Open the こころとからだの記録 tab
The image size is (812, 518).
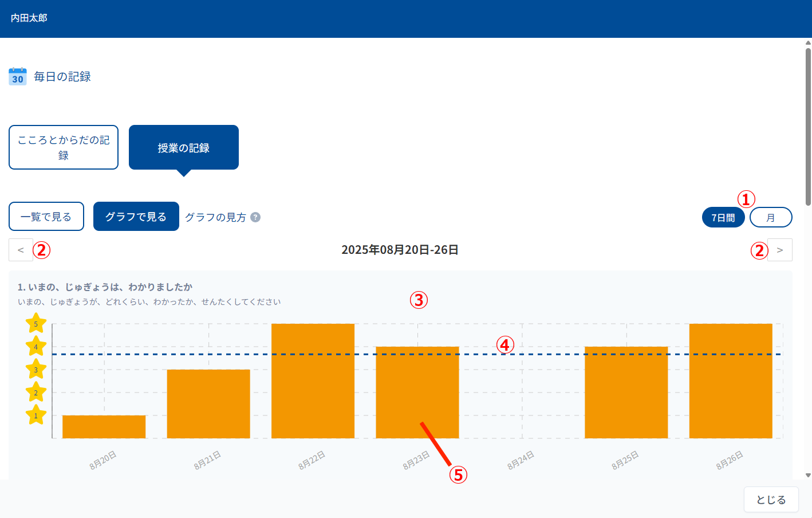pyautogui.click(x=64, y=147)
